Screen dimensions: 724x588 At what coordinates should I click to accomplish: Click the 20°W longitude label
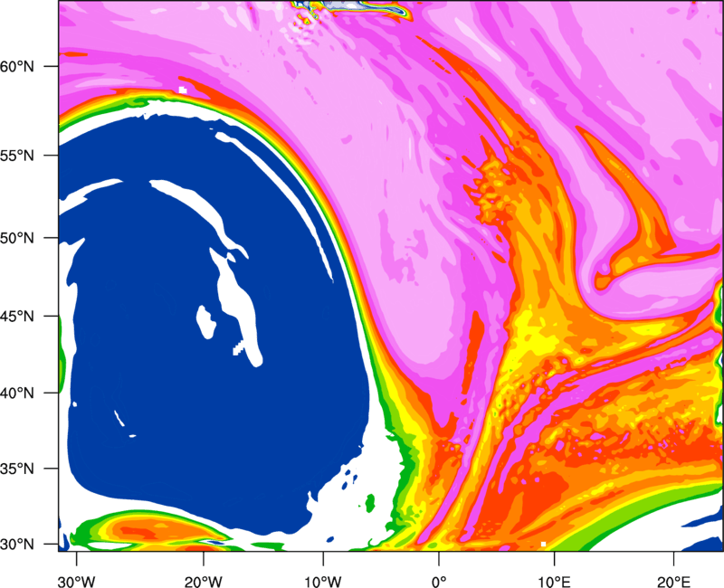point(203,582)
